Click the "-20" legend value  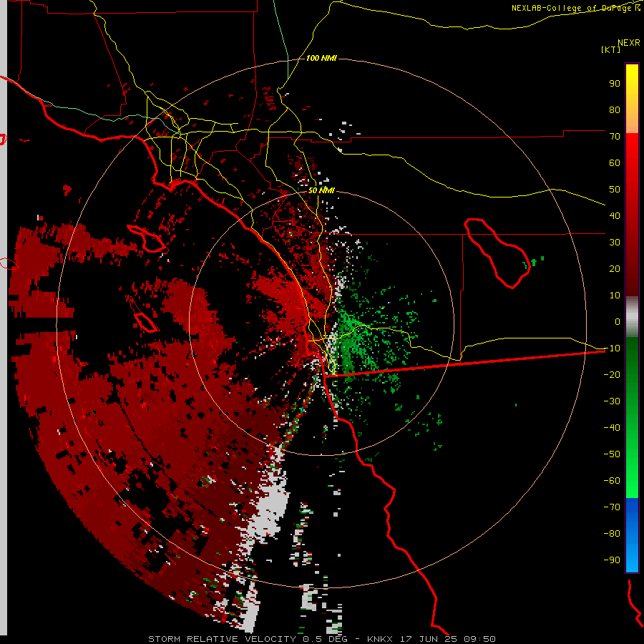coord(612,374)
